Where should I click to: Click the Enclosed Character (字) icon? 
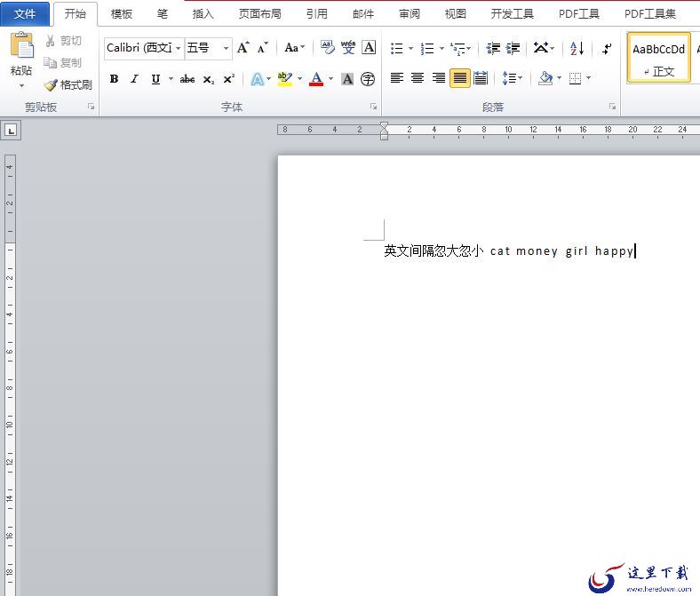(x=368, y=79)
